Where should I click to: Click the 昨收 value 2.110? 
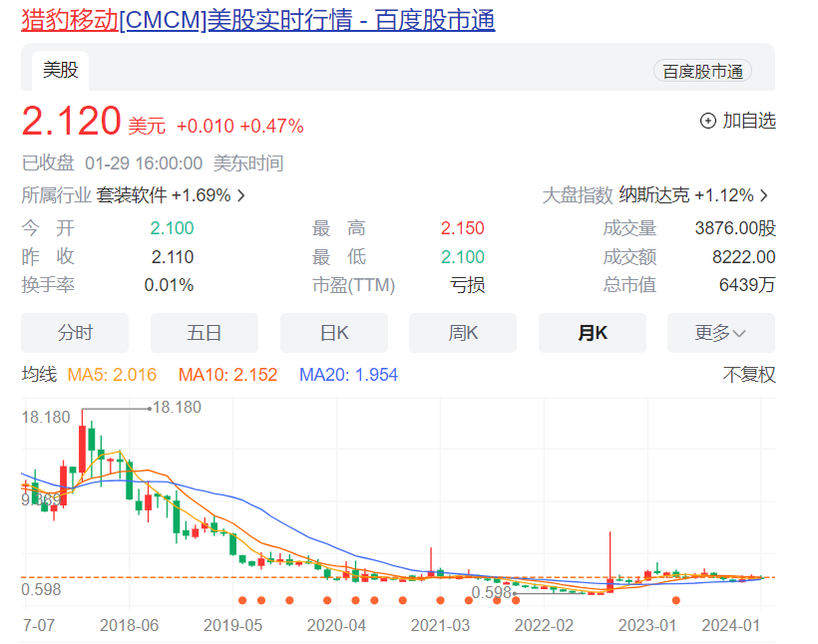point(173,257)
